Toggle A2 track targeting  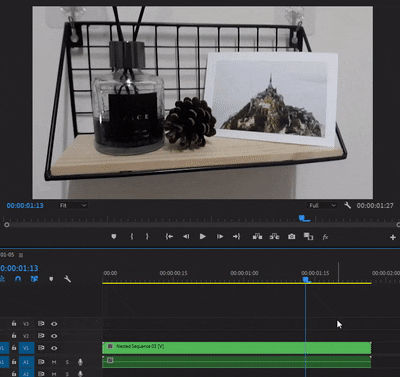[26, 374]
